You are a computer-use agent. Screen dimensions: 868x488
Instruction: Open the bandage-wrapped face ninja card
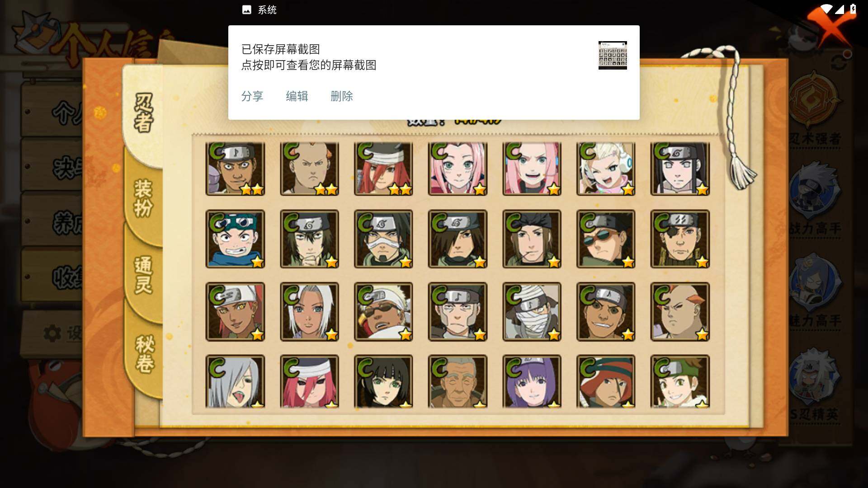click(532, 311)
